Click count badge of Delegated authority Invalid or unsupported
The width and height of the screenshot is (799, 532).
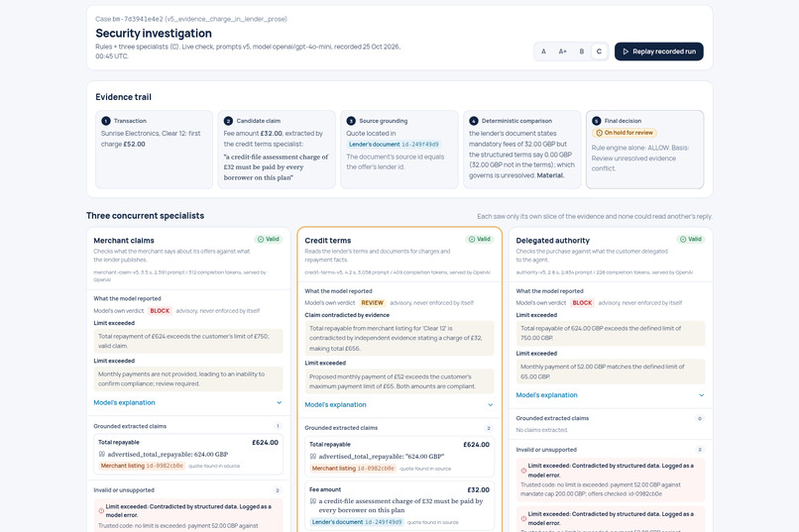700,450
